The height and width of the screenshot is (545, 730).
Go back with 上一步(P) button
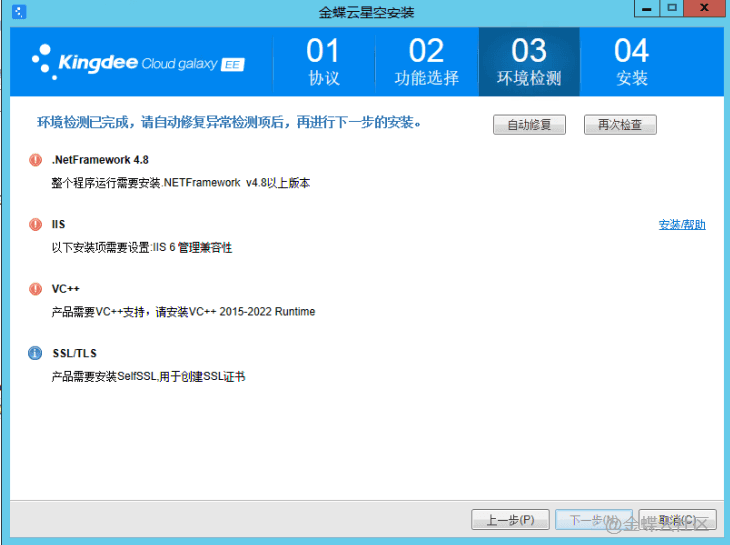510,519
